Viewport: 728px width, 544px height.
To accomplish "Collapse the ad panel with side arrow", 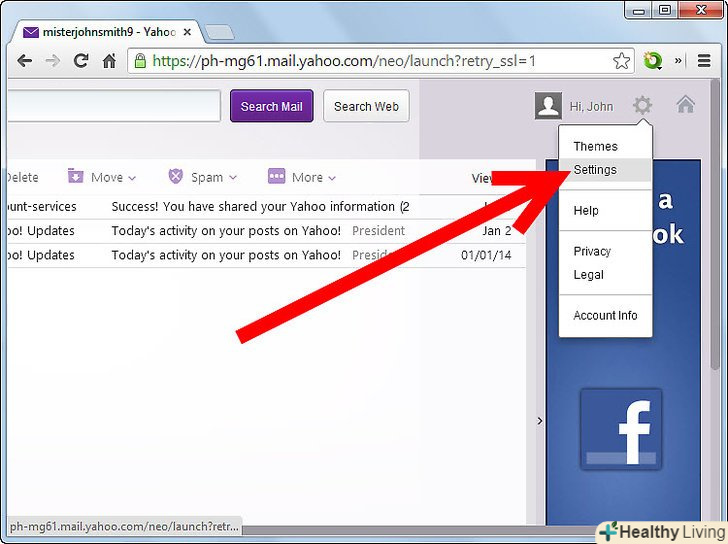I will click(x=540, y=421).
